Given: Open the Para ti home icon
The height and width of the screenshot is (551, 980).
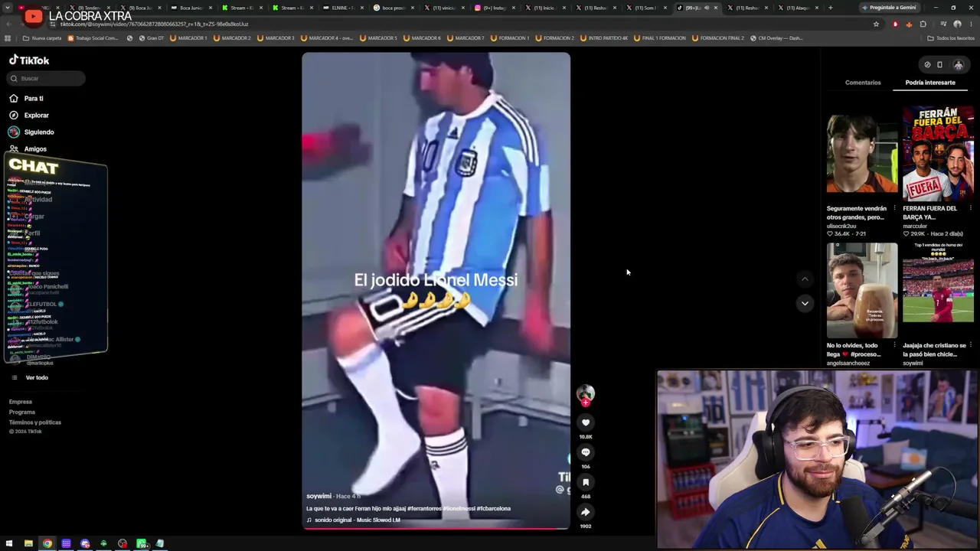Looking at the screenshot, I should coord(14,98).
